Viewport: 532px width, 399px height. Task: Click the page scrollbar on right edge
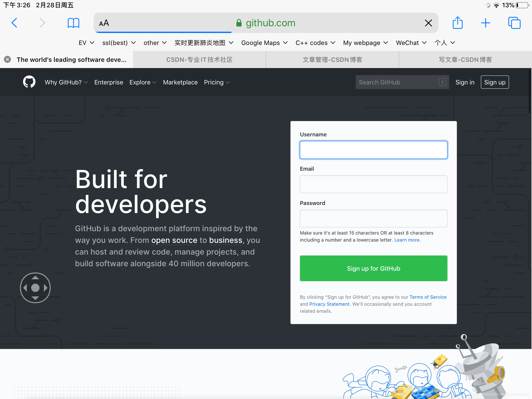[x=530, y=91]
